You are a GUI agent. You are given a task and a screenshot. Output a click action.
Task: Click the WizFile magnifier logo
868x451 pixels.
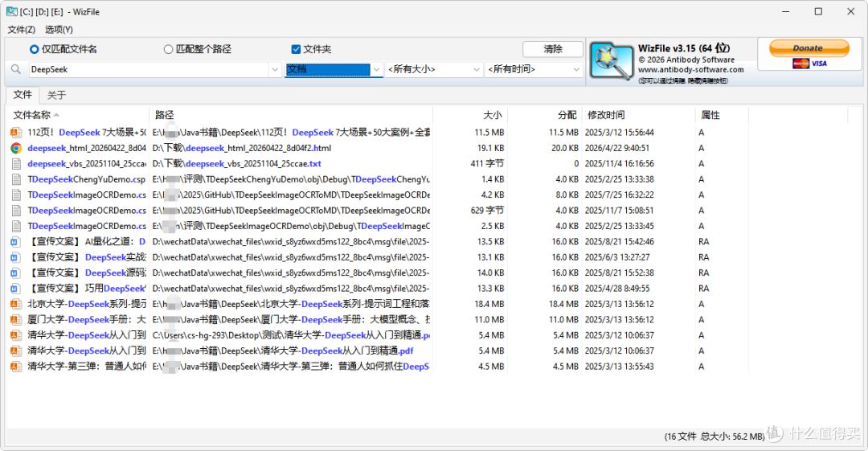[611, 61]
